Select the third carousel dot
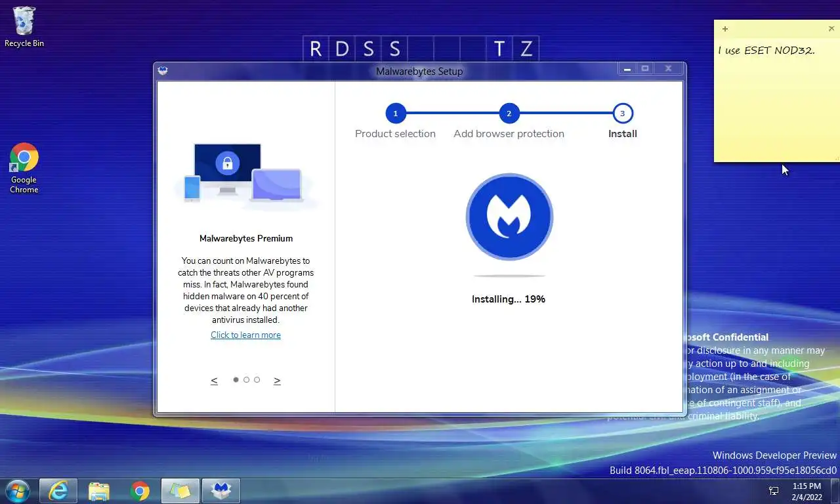Image resolution: width=840 pixels, height=504 pixels. 257,379
